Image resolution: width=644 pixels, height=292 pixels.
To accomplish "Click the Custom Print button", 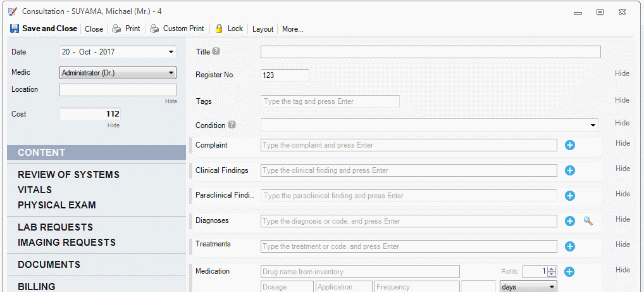I will [x=183, y=29].
